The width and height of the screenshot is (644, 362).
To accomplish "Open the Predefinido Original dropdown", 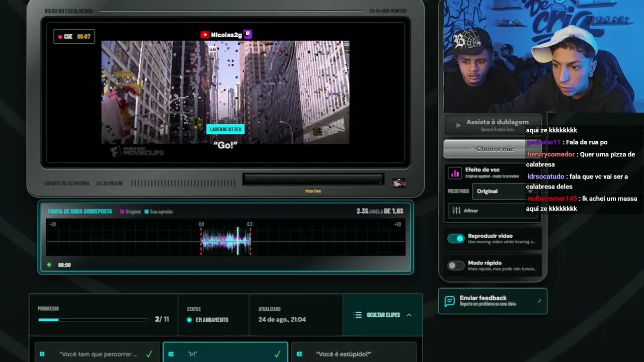I will tap(505, 191).
